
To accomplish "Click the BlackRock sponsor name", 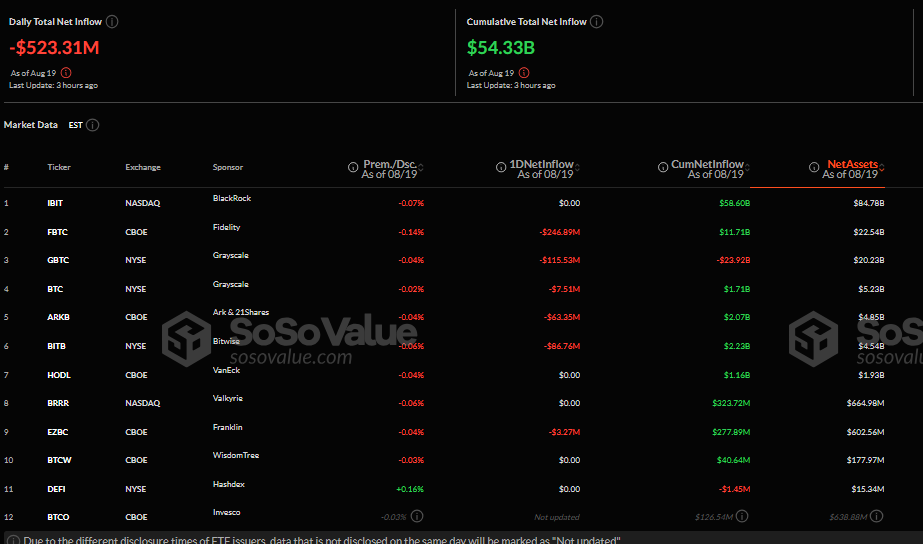I will [x=232, y=198].
